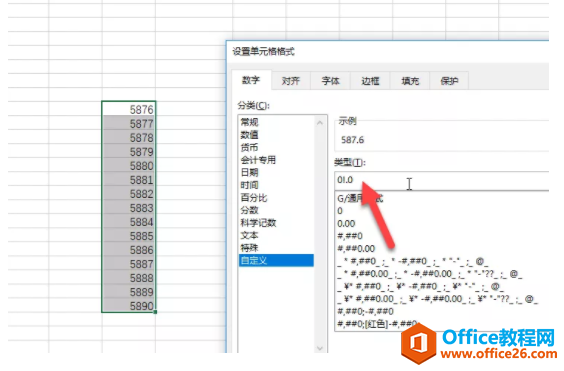Select cell containing 5885
This screenshot has width=564, height=371.
[129, 236]
